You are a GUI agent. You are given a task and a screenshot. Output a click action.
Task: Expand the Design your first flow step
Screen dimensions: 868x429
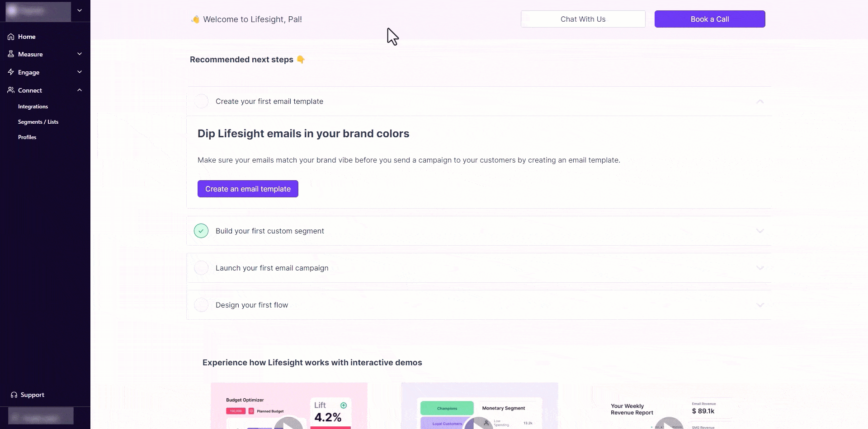[760, 305]
